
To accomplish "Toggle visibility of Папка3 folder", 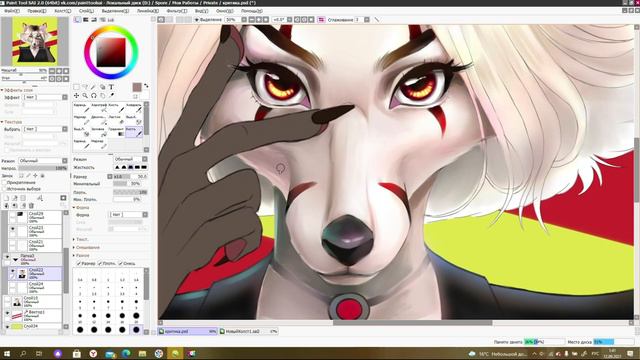I will point(7,257).
